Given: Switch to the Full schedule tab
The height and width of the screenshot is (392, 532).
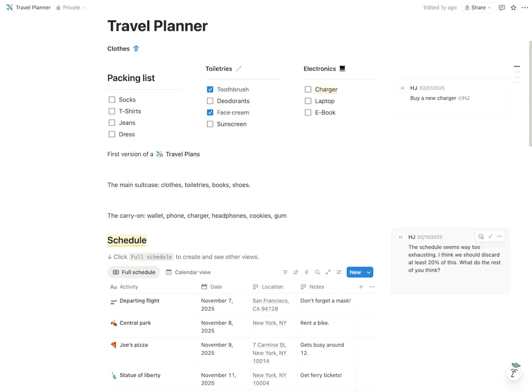Looking at the screenshot, I should click(134, 272).
